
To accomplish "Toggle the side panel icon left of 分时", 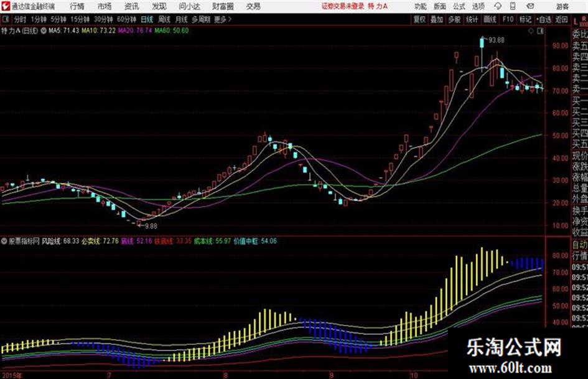I will [5, 19].
